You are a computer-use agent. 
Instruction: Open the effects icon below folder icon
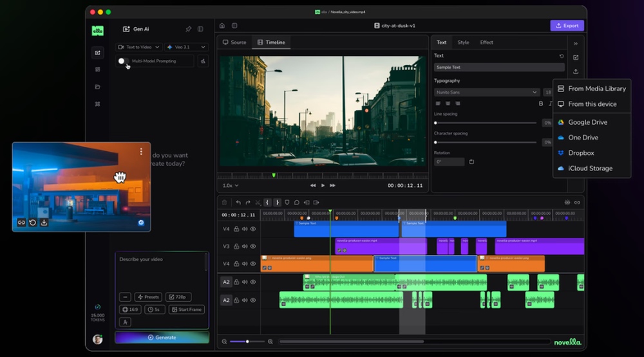coord(97,104)
